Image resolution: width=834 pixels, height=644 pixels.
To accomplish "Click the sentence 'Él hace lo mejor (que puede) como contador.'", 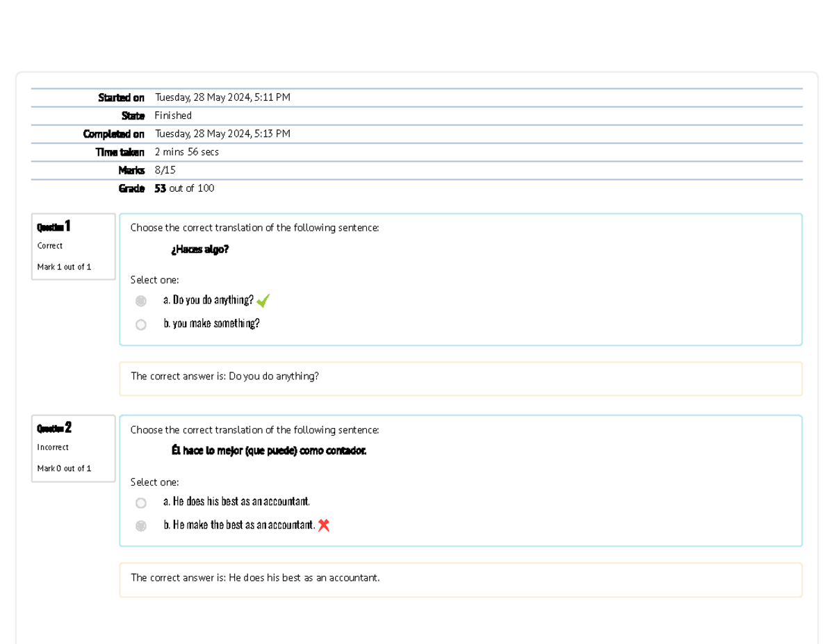I will point(268,451).
